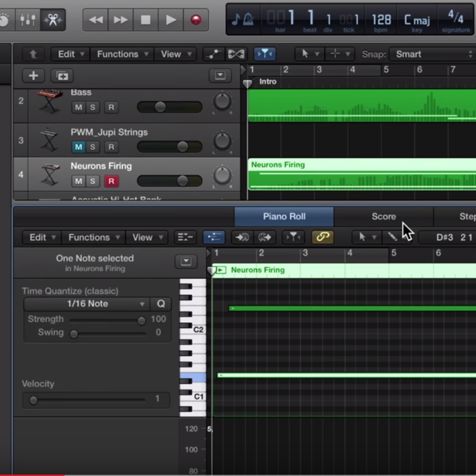
Task: Solo the Bass track
Action: pos(93,108)
